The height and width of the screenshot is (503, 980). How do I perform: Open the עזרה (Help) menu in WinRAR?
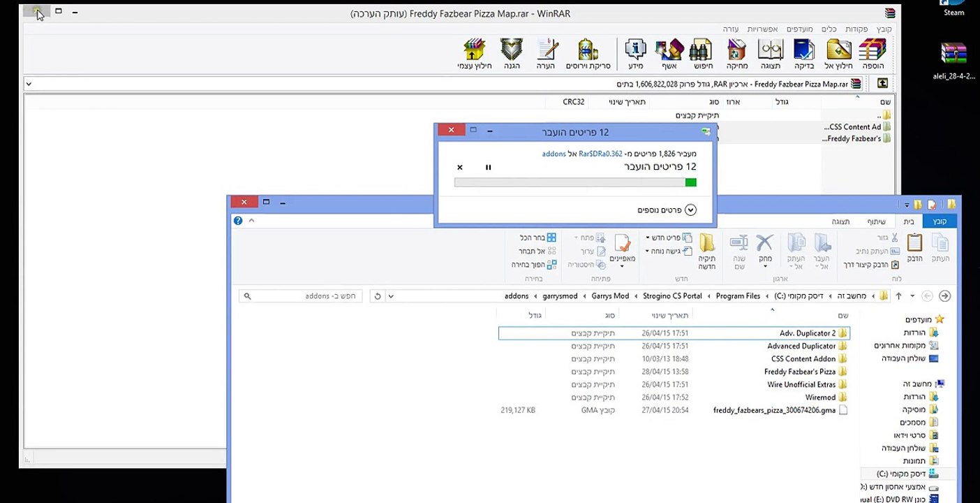pyautogui.click(x=731, y=29)
